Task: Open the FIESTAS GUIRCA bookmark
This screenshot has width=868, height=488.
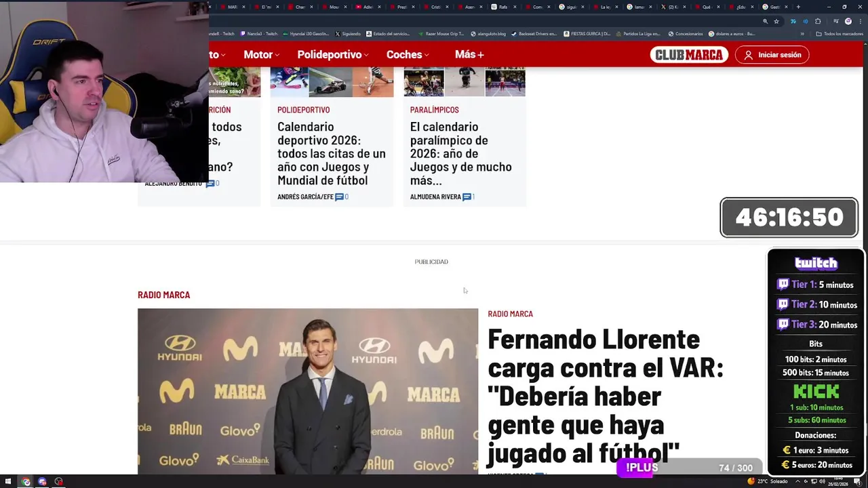Action: click(x=587, y=33)
